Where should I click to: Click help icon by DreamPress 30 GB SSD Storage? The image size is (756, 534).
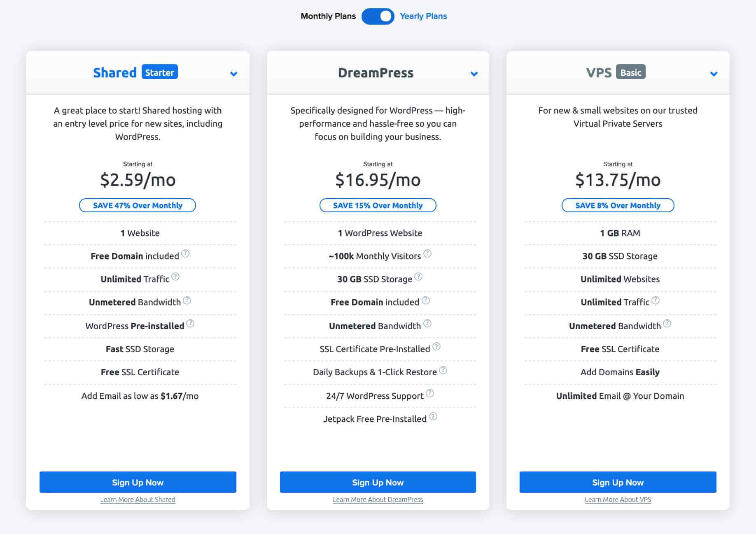[x=418, y=277]
